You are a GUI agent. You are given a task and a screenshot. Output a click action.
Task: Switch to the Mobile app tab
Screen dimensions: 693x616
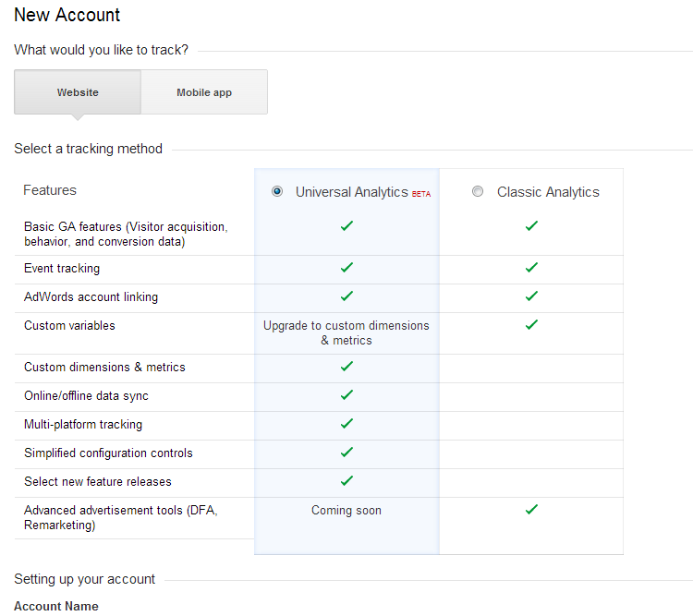pyautogui.click(x=204, y=92)
